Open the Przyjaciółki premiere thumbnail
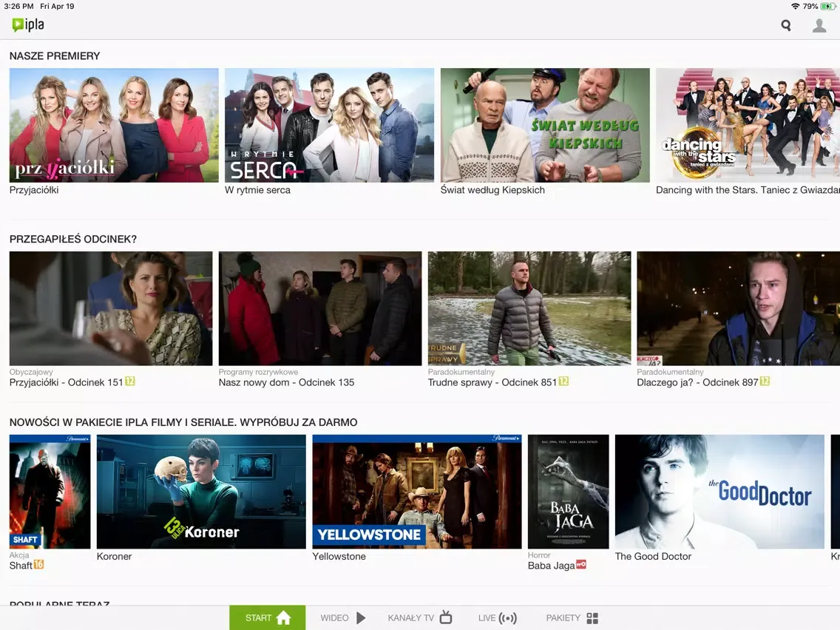The width and height of the screenshot is (840, 630). coord(114,126)
